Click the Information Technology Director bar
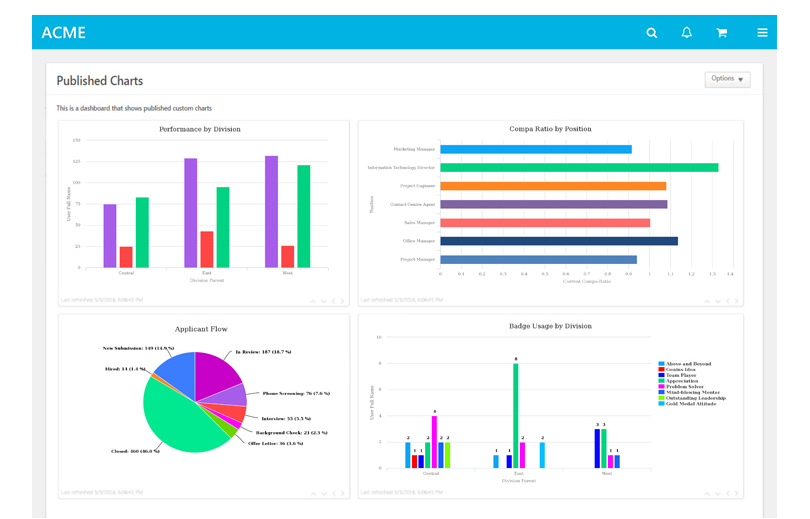The height and width of the screenshot is (519, 810). click(579, 167)
